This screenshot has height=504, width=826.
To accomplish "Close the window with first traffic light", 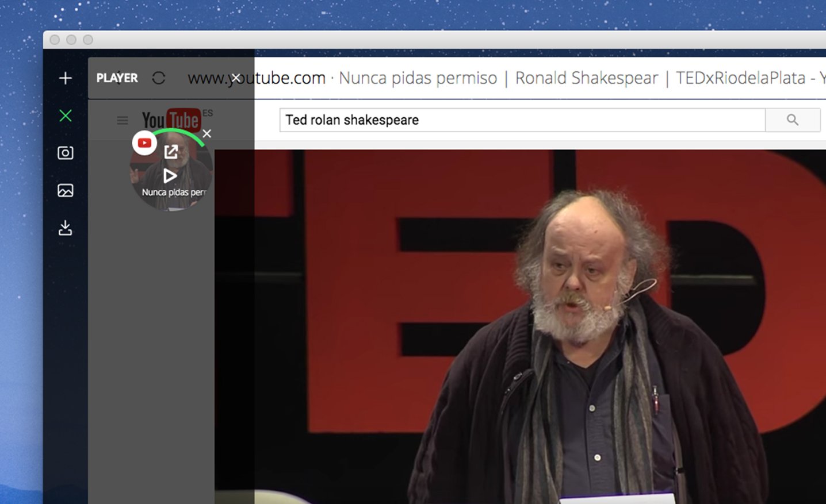I will point(55,40).
